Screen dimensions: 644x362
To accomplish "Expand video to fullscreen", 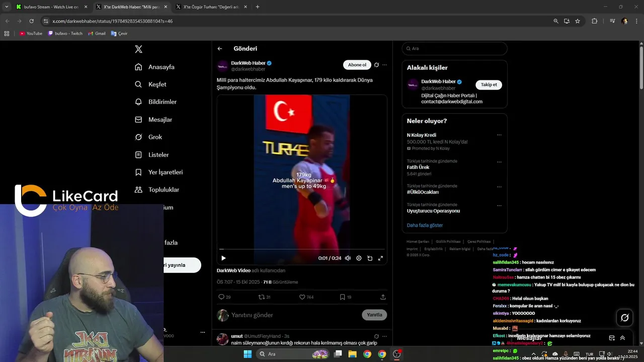I will click(380, 258).
